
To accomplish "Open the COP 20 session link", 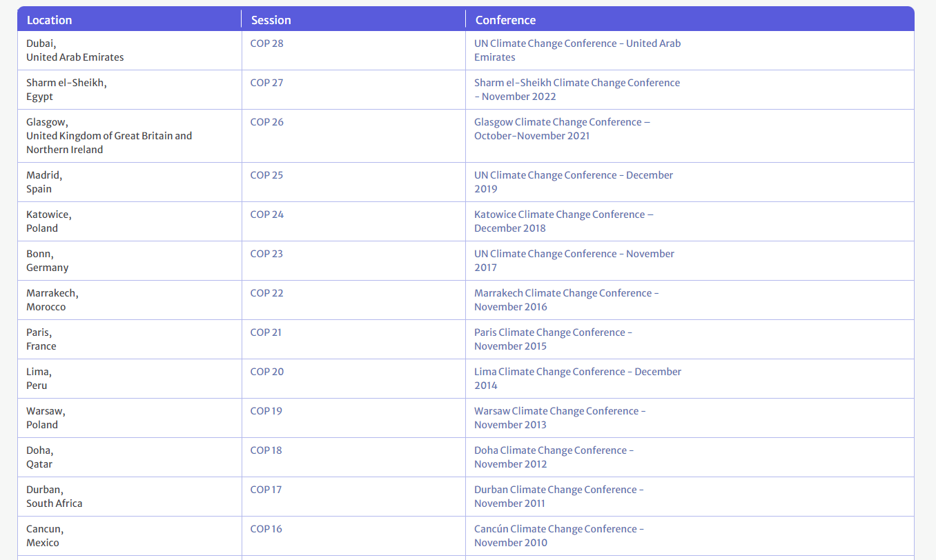I will pos(266,372).
